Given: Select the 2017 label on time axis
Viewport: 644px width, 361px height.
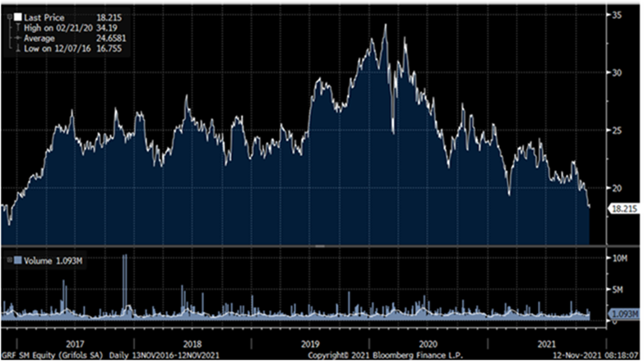Looking at the screenshot, I should coord(72,343).
